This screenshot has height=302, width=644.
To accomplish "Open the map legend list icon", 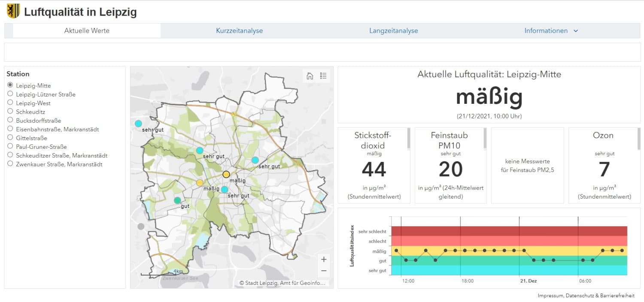I will [x=323, y=76].
